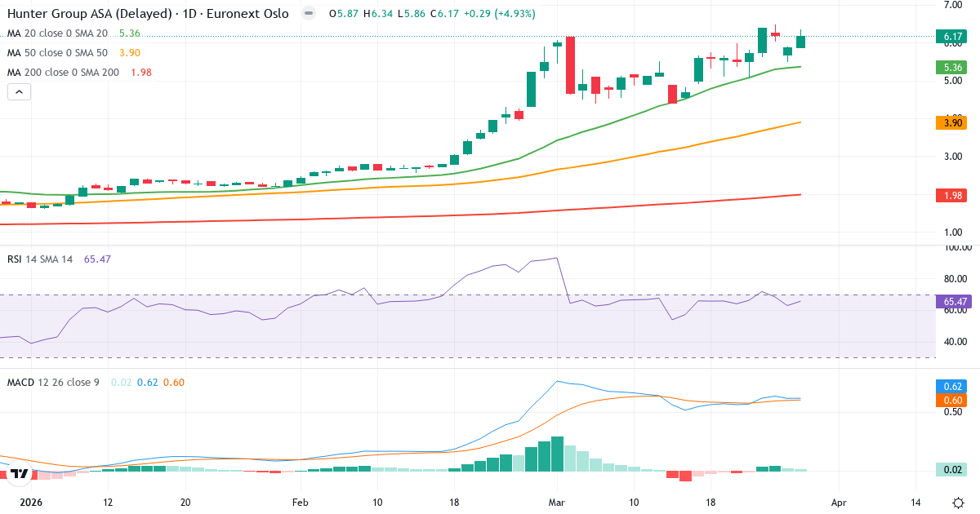The width and height of the screenshot is (980, 514).
Task: Open the symbol name to change ticker
Action: [x=90, y=13]
